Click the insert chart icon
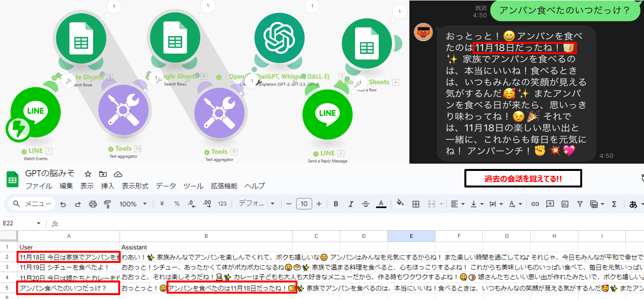 point(565,204)
